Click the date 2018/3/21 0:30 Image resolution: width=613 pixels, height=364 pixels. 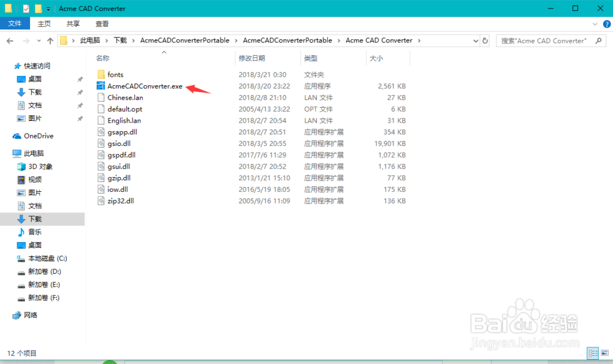coord(262,74)
